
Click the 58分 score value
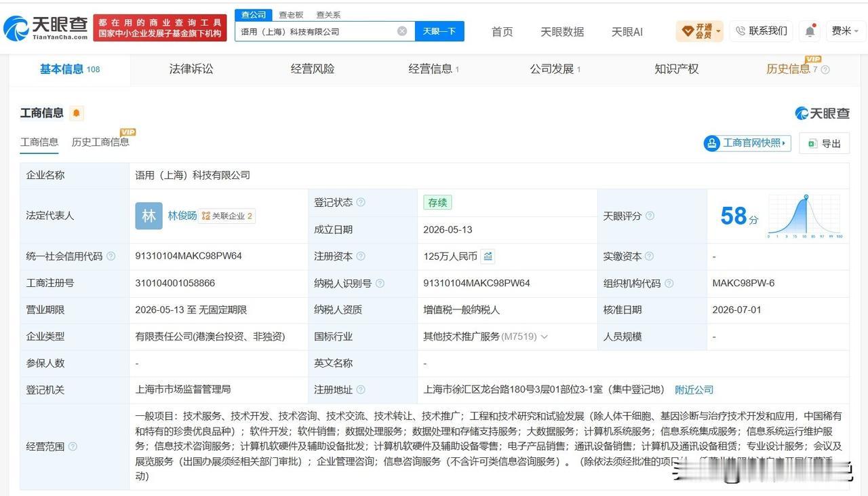click(x=739, y=216)
